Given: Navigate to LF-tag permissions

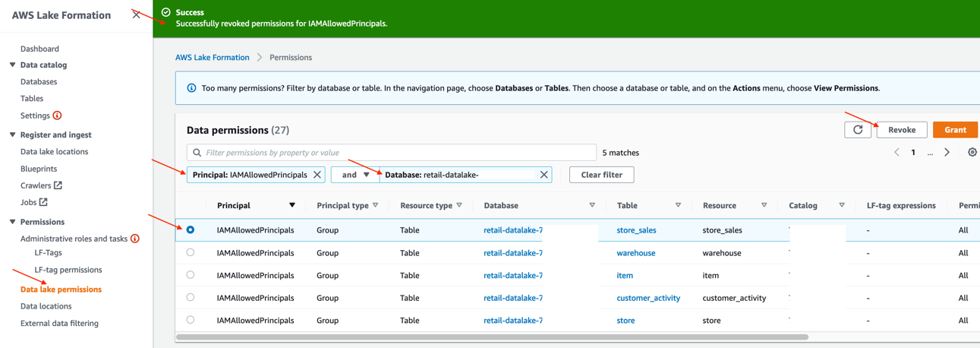Looking at the screenshot, I should pos(68,270).
